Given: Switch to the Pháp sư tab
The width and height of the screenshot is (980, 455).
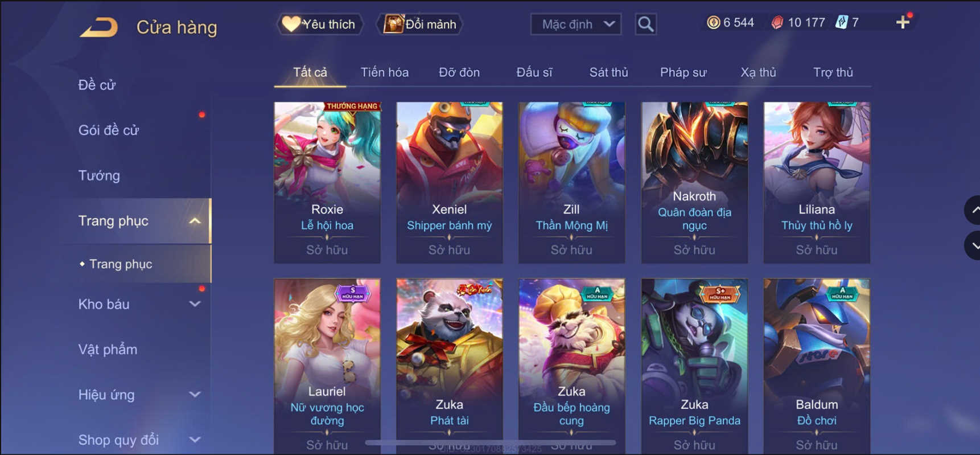Looking at the screenshot, I should tap(683, 72).
